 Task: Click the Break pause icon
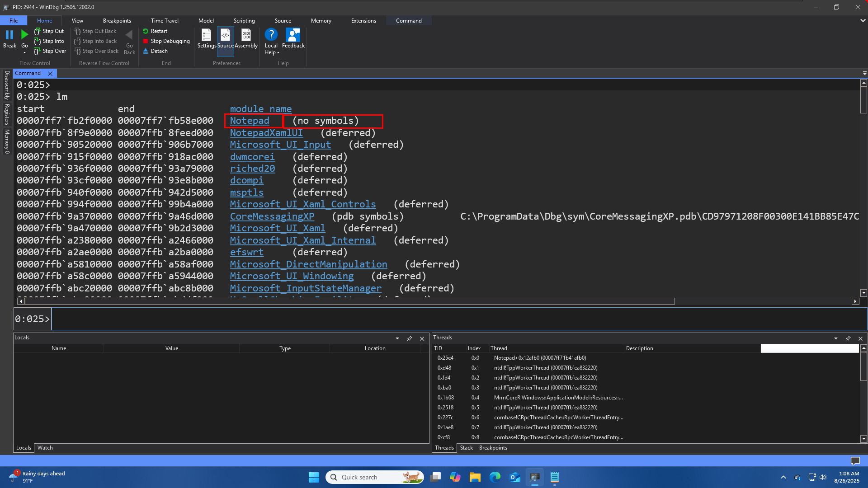click(x=9, y=35)
